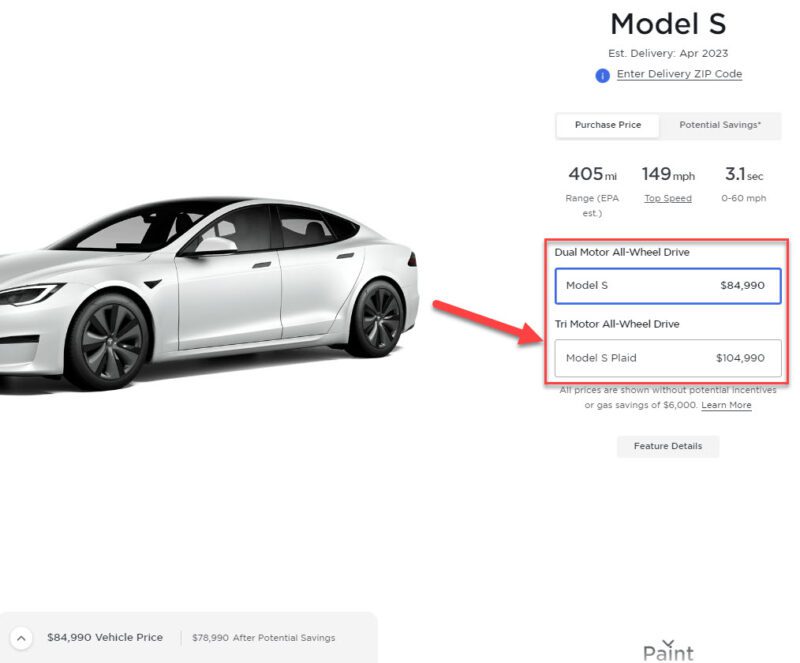Open the Top Speed details link
The height and width of the screenshot is (663, 800).
[x=668, y=197]
